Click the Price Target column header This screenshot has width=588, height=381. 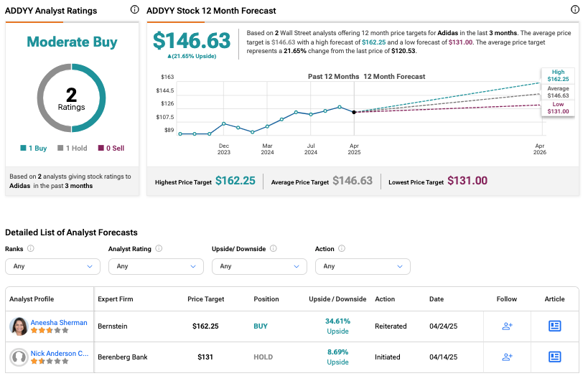click(x=205, y=299)
